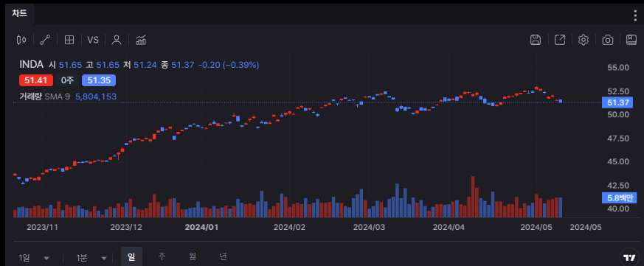Click the tallest red volume bar in April

pyautogui.click(x=473, y=197)
